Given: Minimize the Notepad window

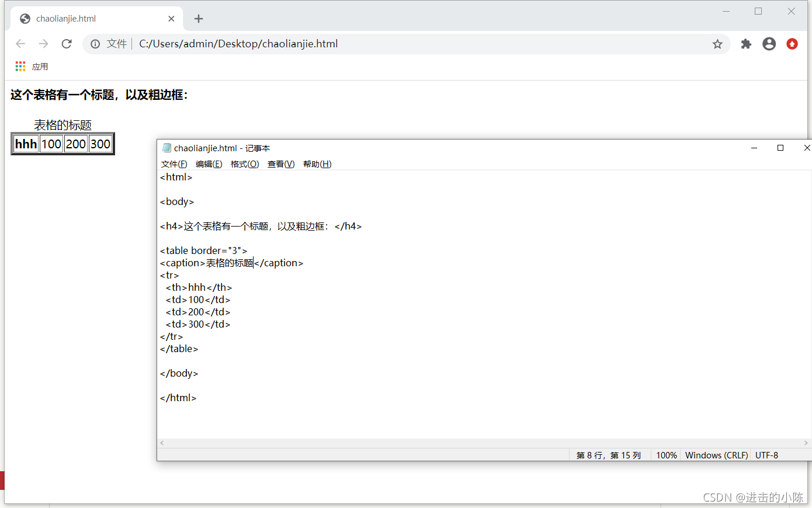Looking at the screenshot, I should tap(754, 148).
